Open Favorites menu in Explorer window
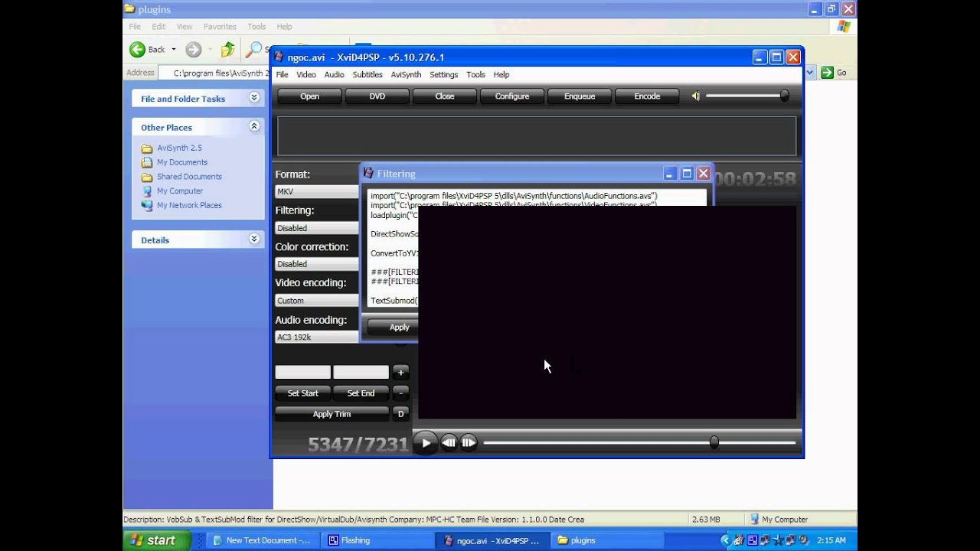Image resolution: width=980 pixels, height=551 pixels. [x=220, y=27]
